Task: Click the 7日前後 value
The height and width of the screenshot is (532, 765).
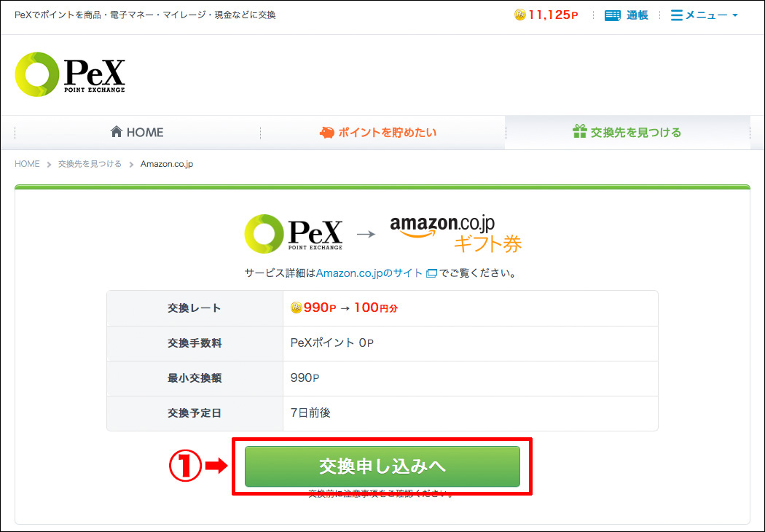Action: click(310, 413)
